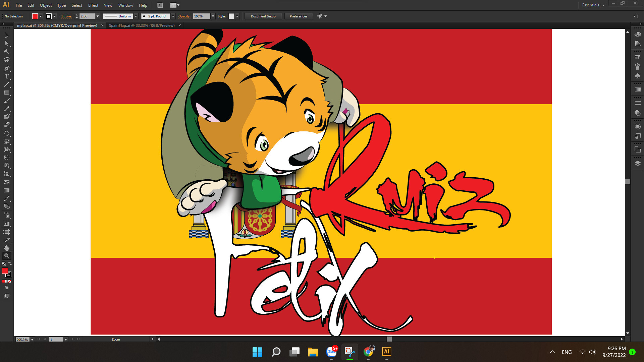Open the 5 pt. Round brush definition dropdown
The height and width of the screenshot is (362, 644).
173,16
